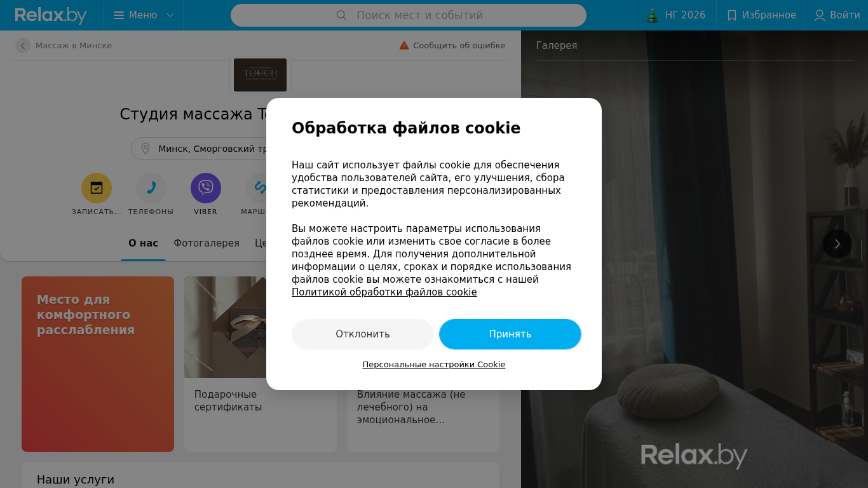The width and height of the screenshot is (868, 488).
Task: Accept cookies with Принять button
Action: [x=510, y=334]
